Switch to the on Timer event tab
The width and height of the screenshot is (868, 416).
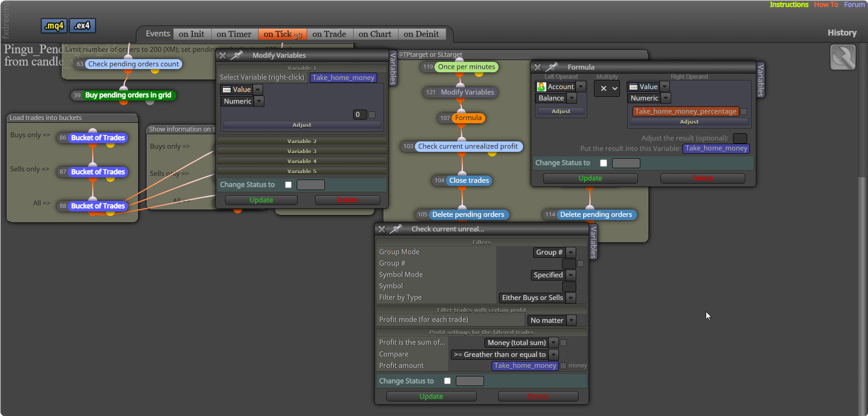tap(234, 34)
